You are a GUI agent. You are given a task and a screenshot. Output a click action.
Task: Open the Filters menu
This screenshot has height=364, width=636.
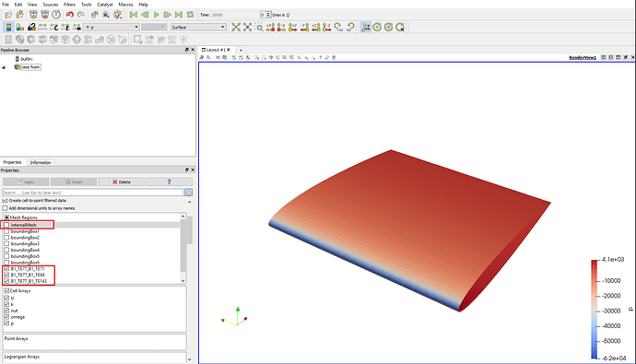coord(69,5)
